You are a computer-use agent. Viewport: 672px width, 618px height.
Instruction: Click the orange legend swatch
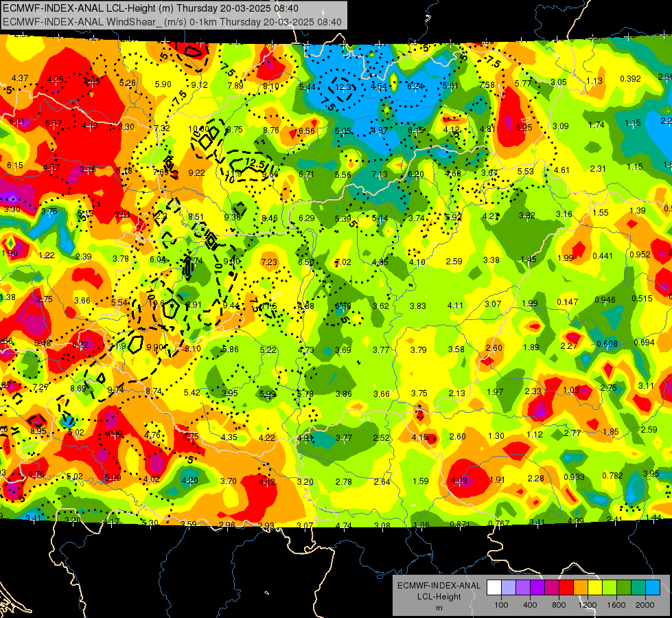pos(580,588)
